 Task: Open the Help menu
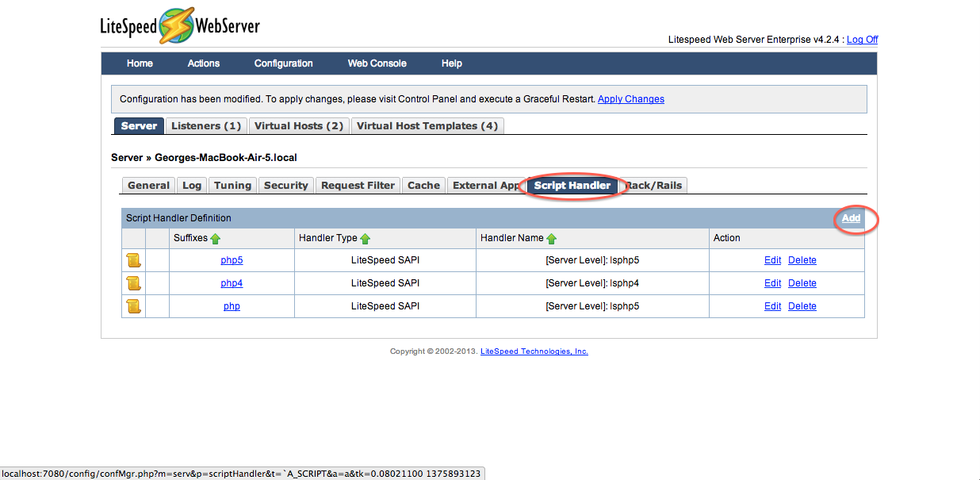pos(452,63)
